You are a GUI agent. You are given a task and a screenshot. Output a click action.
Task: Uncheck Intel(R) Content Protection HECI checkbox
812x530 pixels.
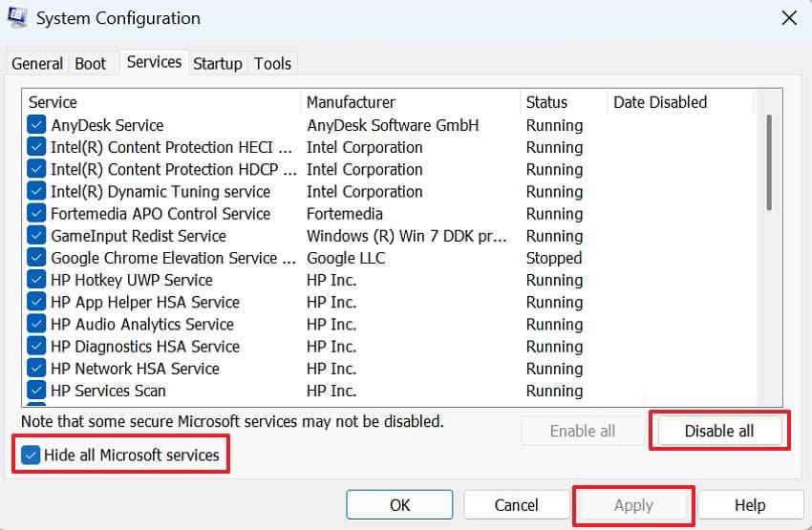tap(36, 147)
